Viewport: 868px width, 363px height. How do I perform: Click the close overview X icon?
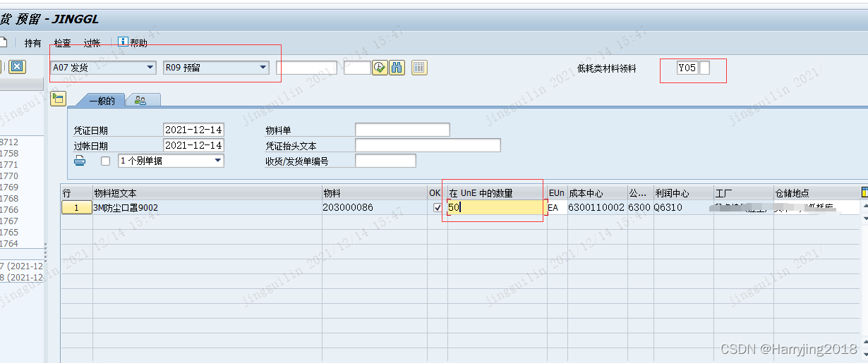[x=17, y=67]
